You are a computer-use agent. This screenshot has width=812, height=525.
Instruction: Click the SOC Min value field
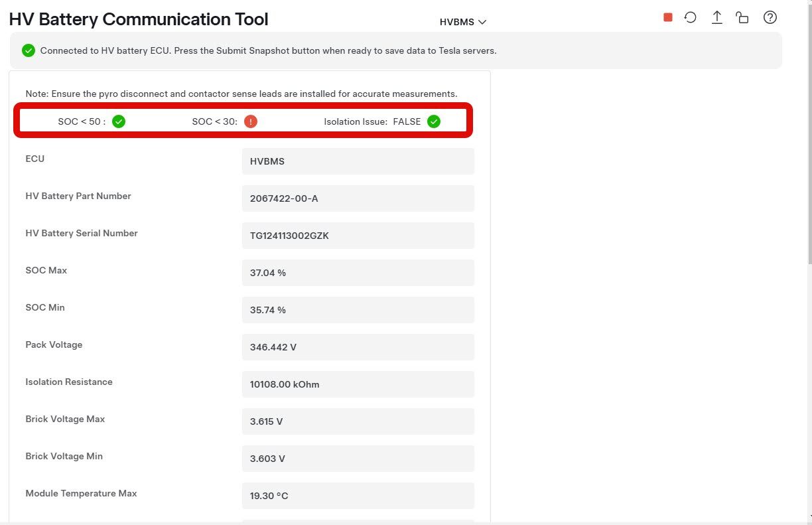pos(358,310)
